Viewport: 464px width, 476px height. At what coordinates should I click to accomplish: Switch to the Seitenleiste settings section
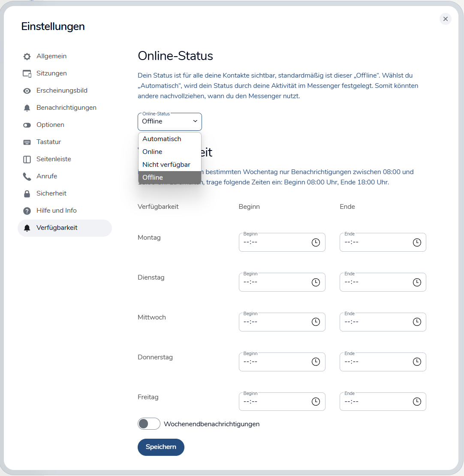[54, 159]
